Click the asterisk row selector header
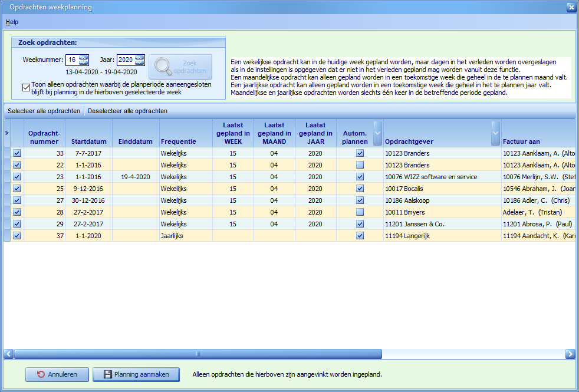 pos(7,133)
